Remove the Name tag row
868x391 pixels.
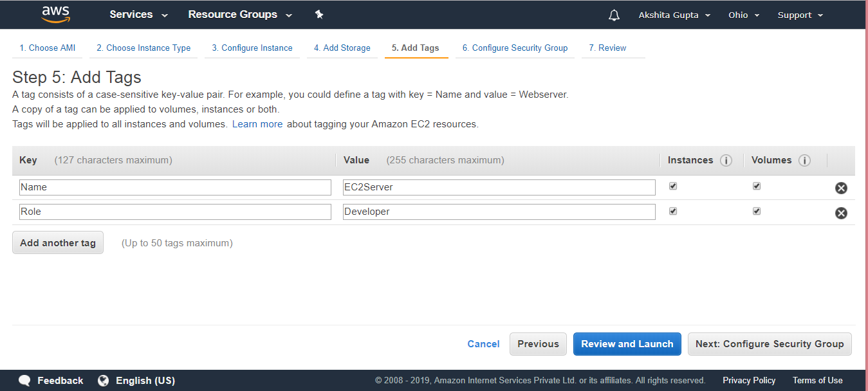point(841,188)
